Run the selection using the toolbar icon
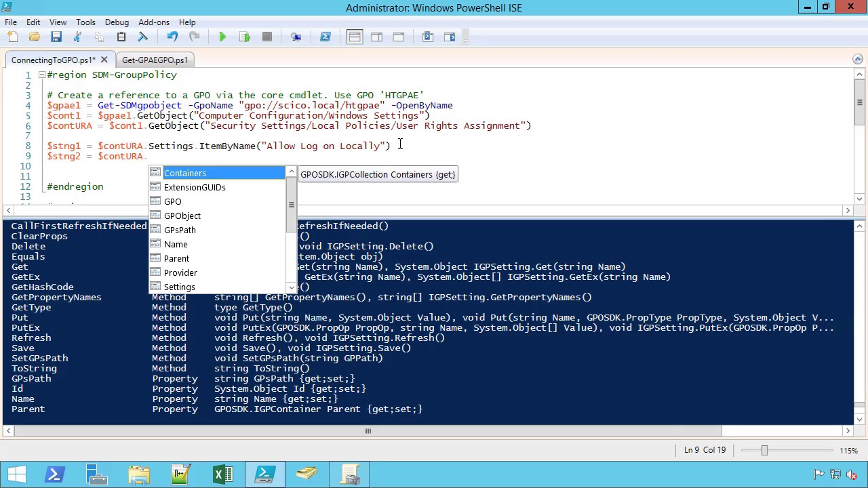Viewport: 868px width, 488px height. pyautogui.click(x=245, y=37)
